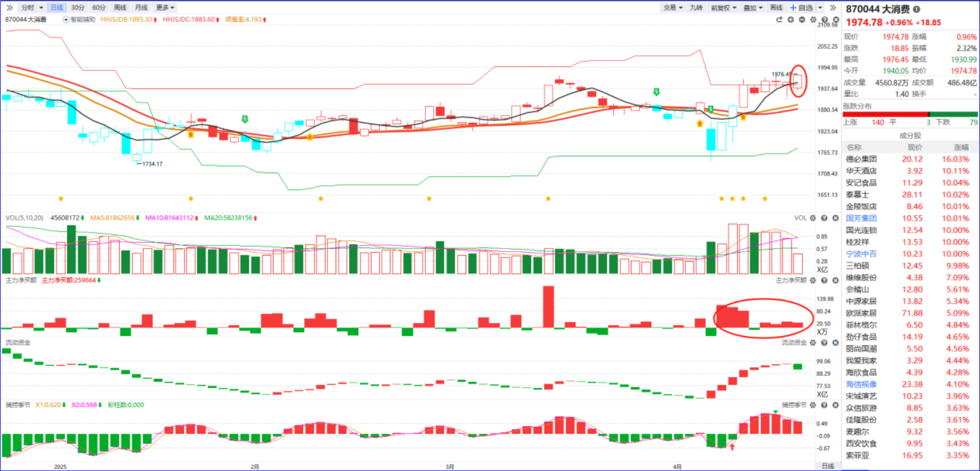Image resolution: width=980 pixels, height=471 pixels.
Task: Open 国芳集团 stock link
Action: coord(861,218)
